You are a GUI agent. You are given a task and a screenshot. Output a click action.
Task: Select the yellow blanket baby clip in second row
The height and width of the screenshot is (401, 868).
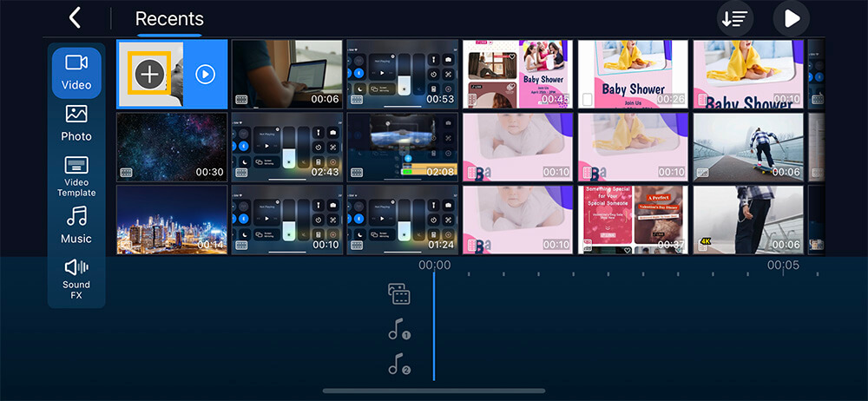634,147
